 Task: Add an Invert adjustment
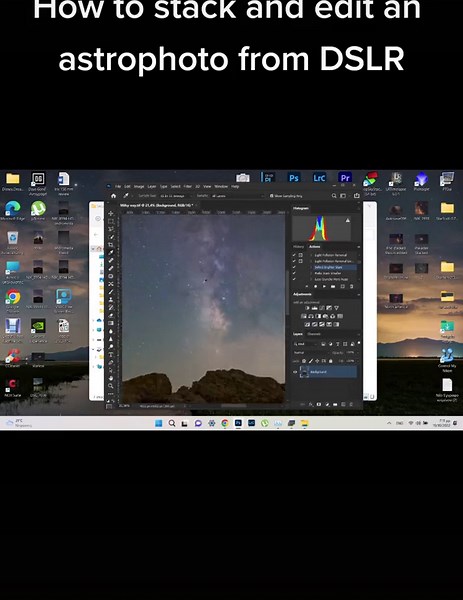pyautogui.click(x=307, y=324)
